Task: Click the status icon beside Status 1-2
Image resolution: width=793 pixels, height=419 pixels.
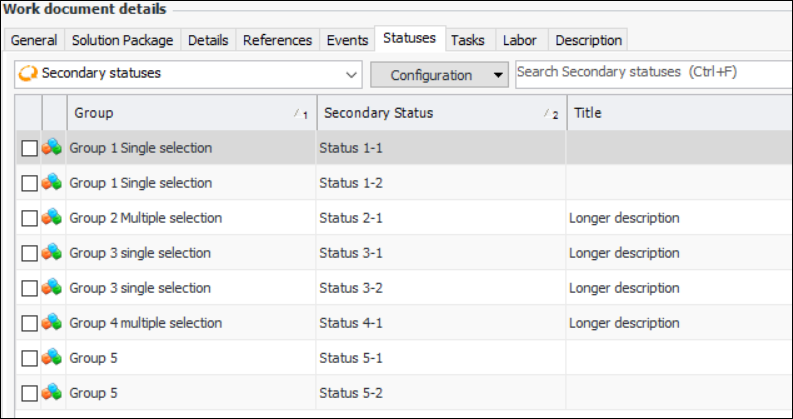Action: [52, 183]
